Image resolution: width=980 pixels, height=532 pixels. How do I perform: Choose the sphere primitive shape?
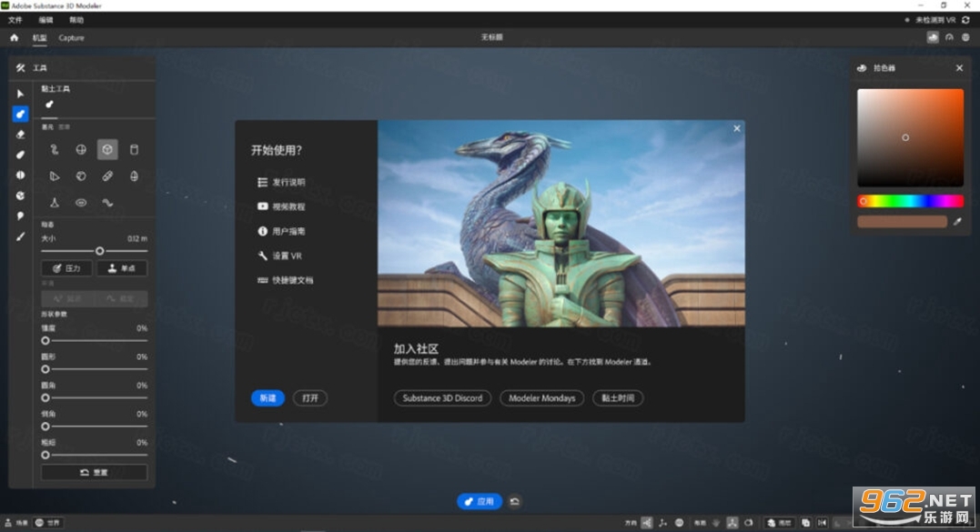(81, 149)
